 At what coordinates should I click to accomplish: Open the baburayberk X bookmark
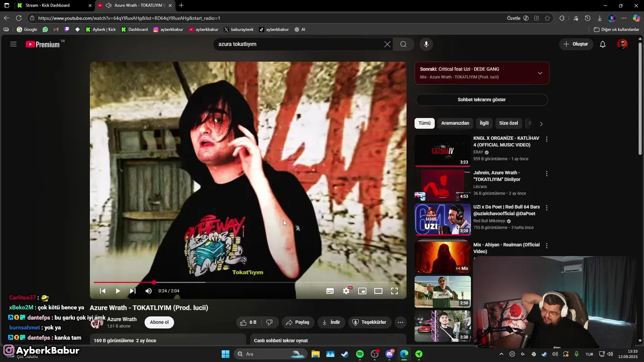[x=238, y=30]
